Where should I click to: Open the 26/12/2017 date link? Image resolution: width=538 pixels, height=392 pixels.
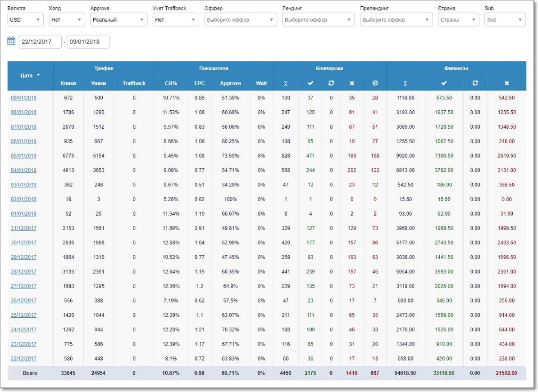click(24, 301)
